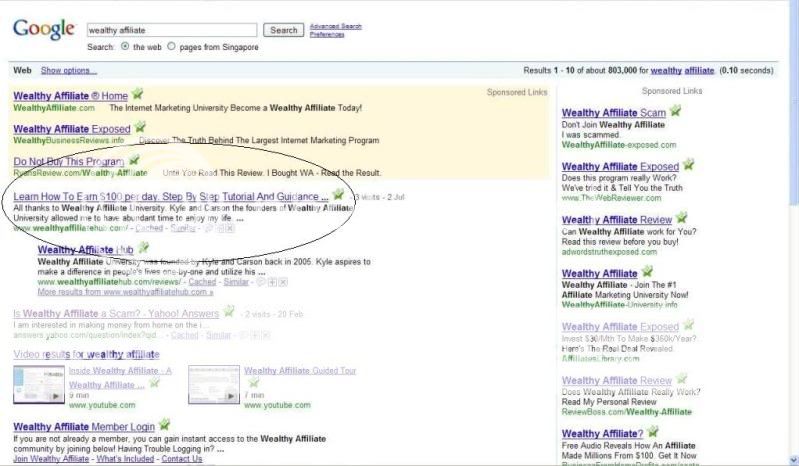Screen dimensions: 799x466
Task: Click 'affiliate' definition link in results bar
Action: coord(699,70)
